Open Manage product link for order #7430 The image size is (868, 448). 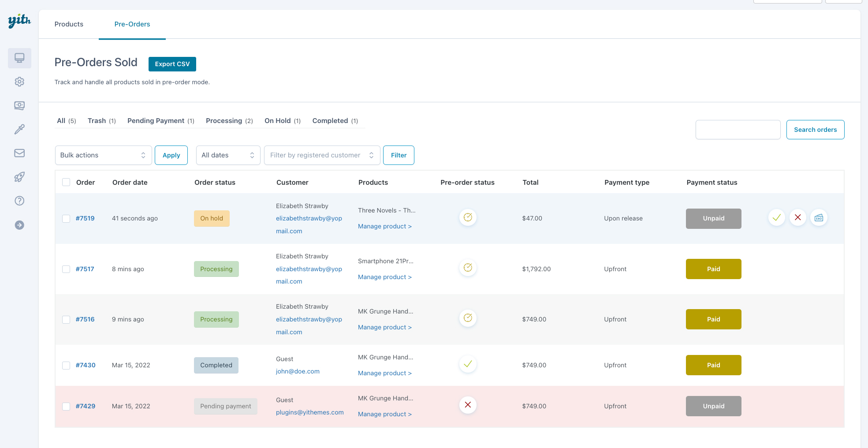pos(384,373)
